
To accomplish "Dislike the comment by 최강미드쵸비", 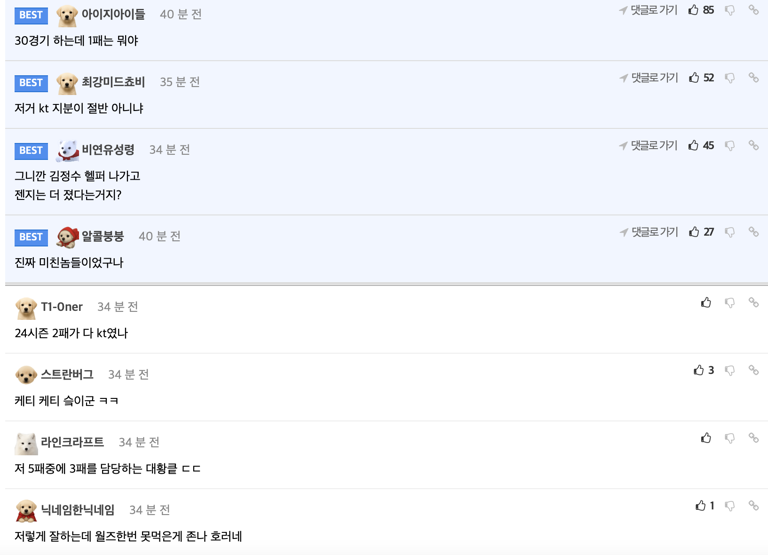I will (730, 78).
